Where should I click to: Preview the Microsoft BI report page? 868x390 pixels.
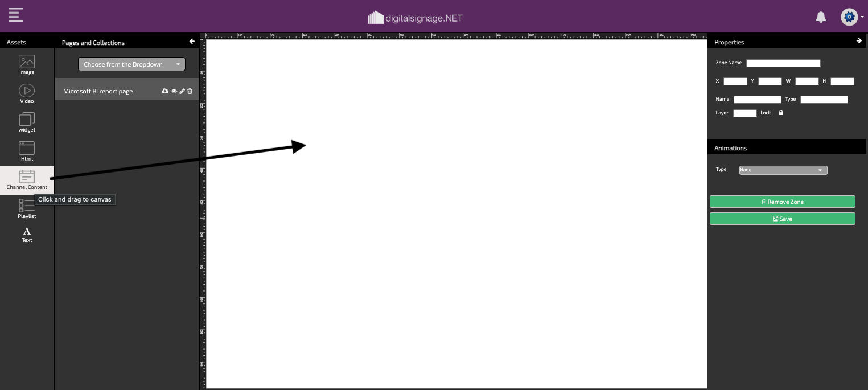point(174,91)
